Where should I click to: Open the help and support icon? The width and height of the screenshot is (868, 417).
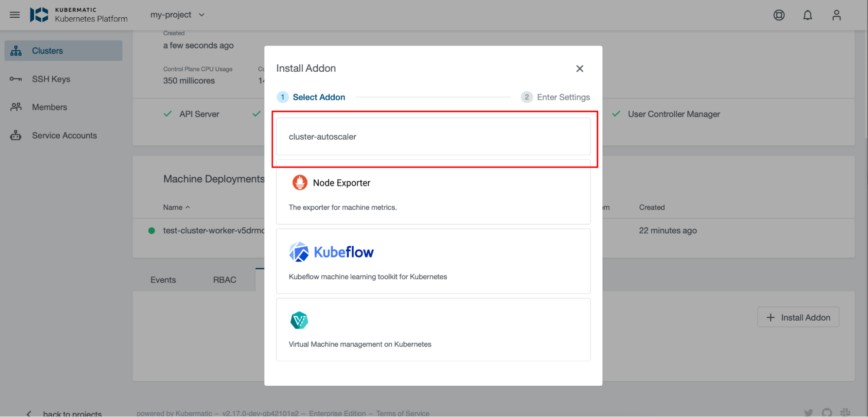(779, 15)
